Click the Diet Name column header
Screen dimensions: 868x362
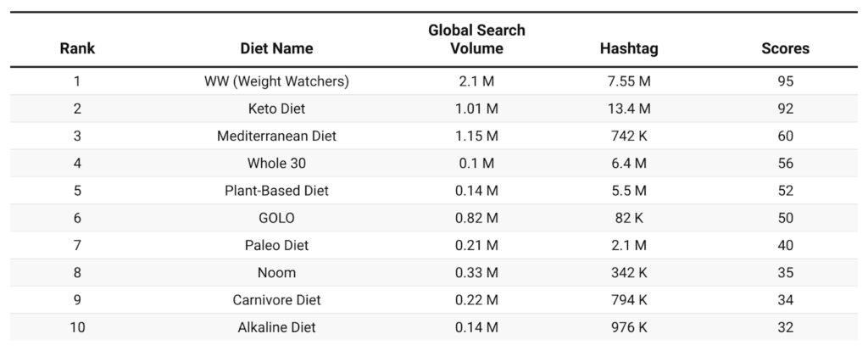(276, 48)
